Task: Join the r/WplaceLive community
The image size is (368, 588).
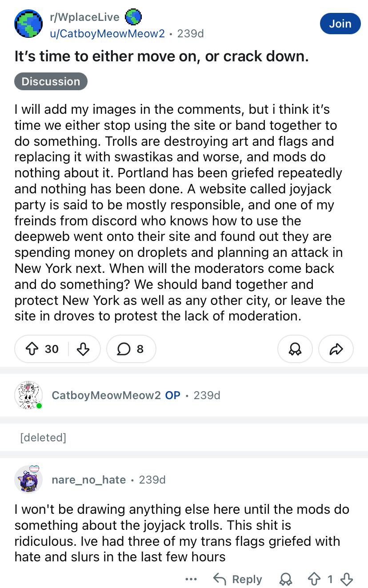Action: tap(340, 24)
